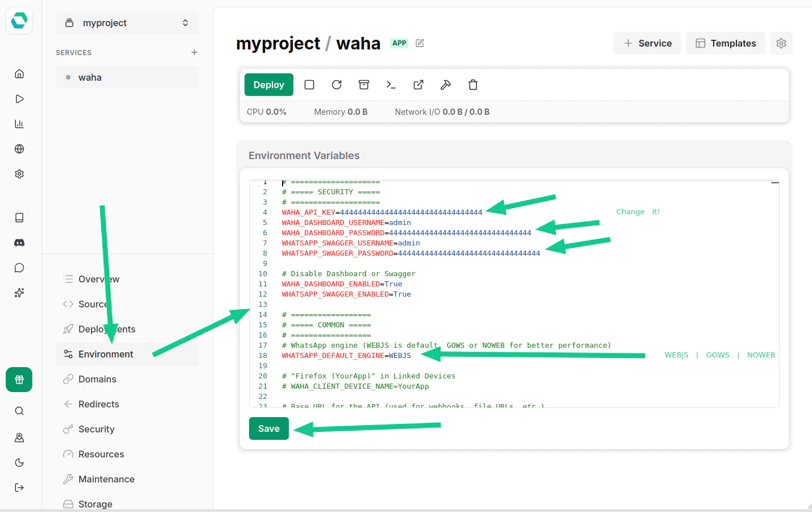812x512 pixels.
Task: Click the hammer build icon
Action: pos(446,85)
